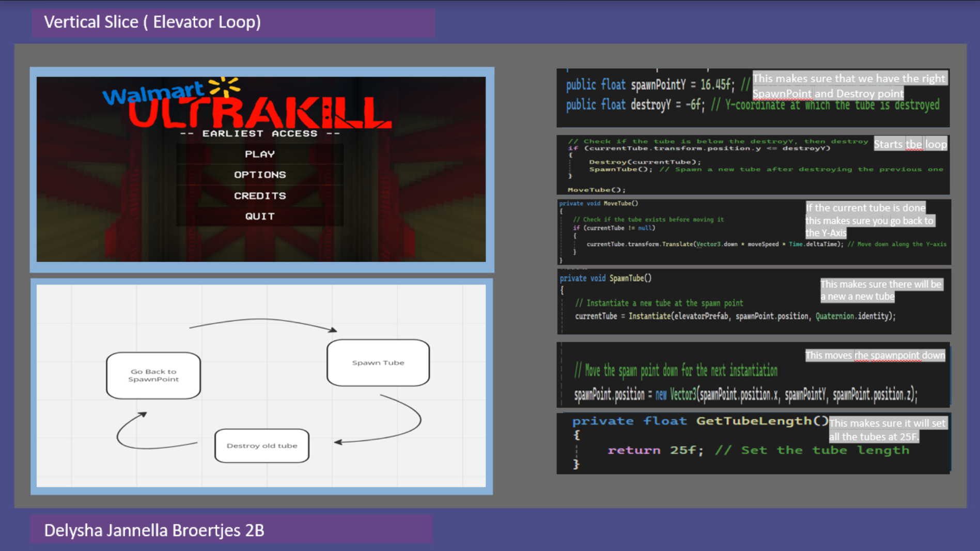This screenshot has height=551, width=980.
Task: Click the "SpawnTube(); // Spawn a new tube" line
Action: tap(766, 169)
